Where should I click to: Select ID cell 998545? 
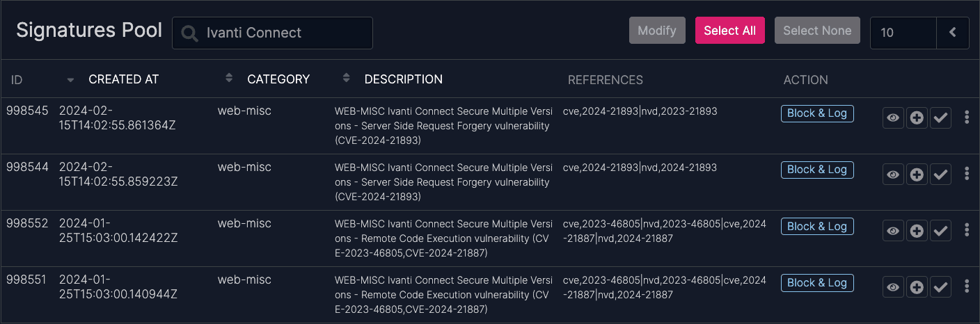click(27, 111)
